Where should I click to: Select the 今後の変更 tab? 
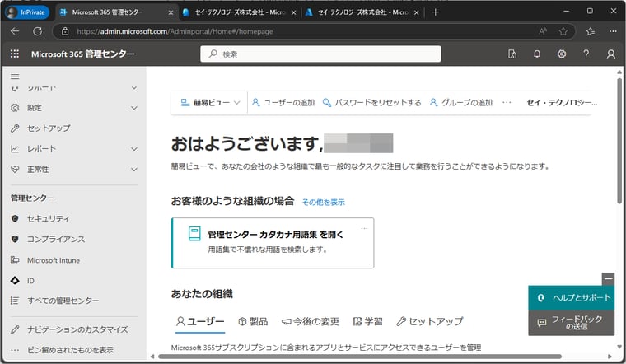point(311,321)
